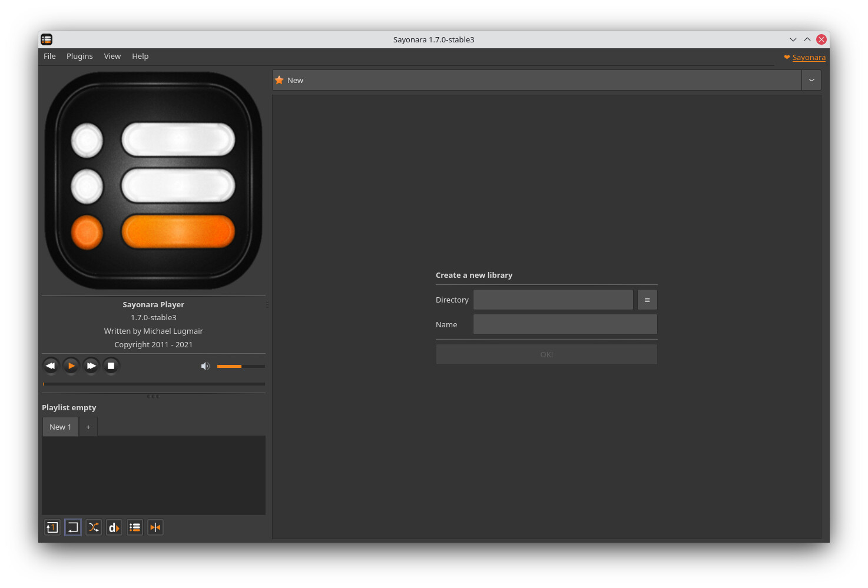This screenshot has height=588, width=868.
Task: Select the New 1 playlist tab
Action: click(60, 427)
